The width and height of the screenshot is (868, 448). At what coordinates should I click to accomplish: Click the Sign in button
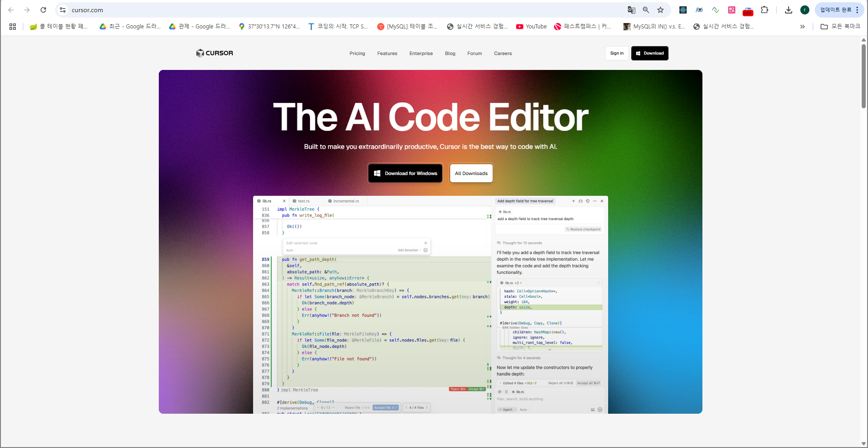(617, 53)
